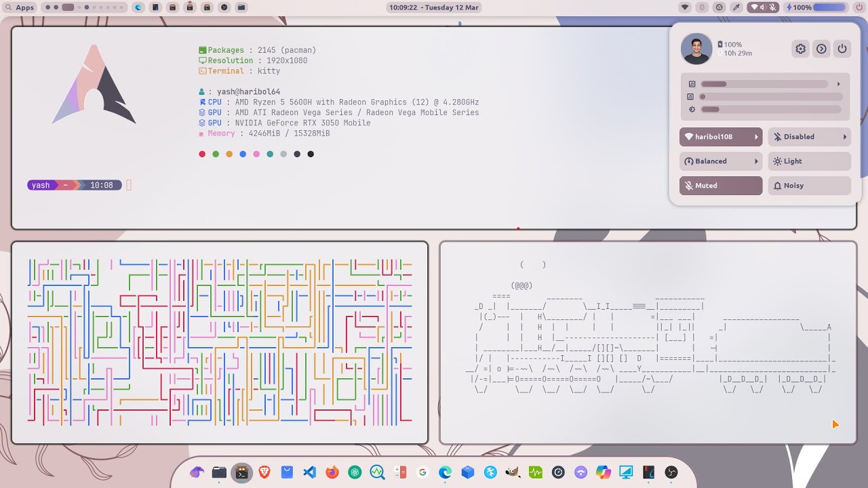Image resolution: width=868 pixels, height=488 pixels.
Task: Click the OBS icon in the top bar
Action: tap(224, 7)
